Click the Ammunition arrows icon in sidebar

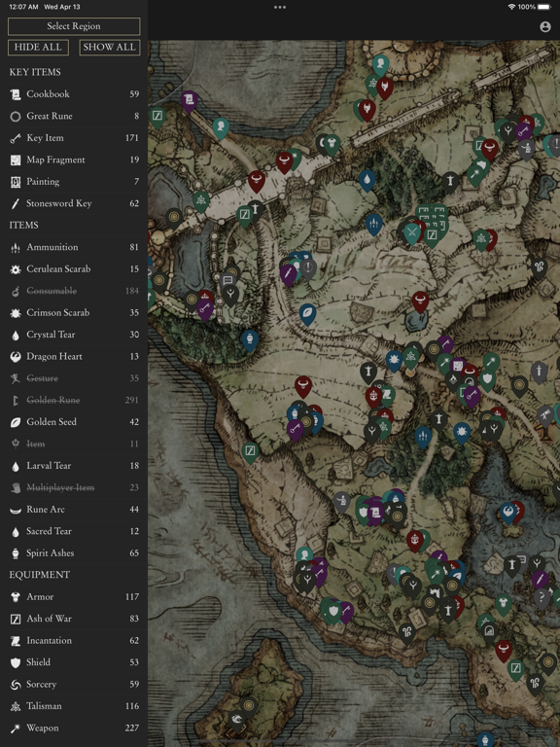pyautogui.click(x=16, y=247)
